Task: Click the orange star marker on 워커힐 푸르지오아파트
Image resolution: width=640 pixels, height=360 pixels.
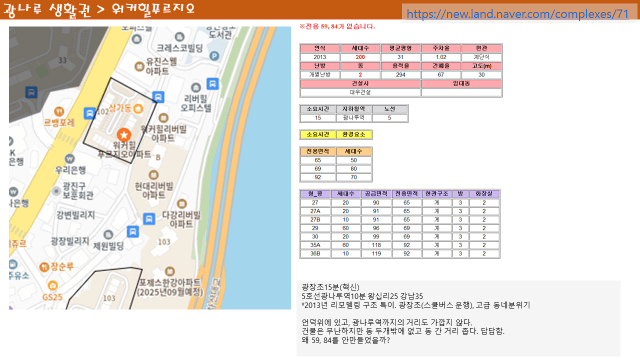Action: pos(124,134)
